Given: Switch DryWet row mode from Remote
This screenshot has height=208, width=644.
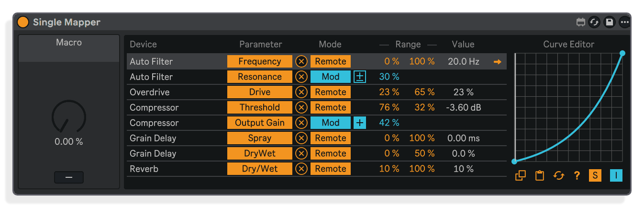Looking at the screenshot, I should [331, 153].
